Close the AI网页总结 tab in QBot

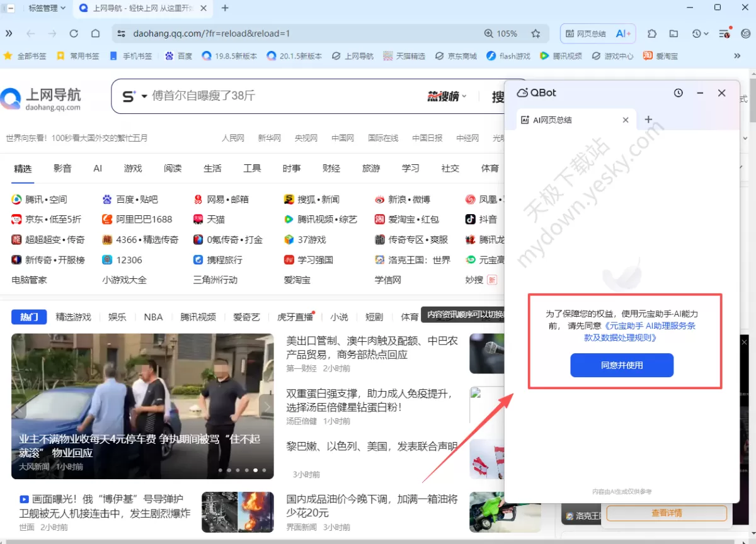[x=626, y=120]
